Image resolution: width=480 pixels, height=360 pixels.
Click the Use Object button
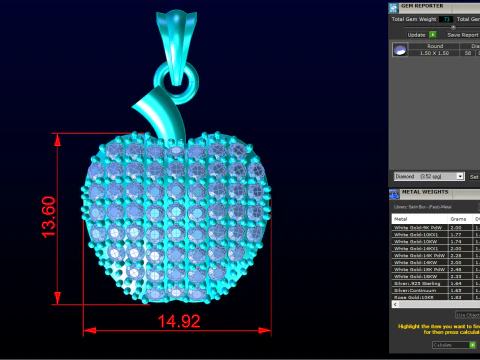[x=467, y=315]
